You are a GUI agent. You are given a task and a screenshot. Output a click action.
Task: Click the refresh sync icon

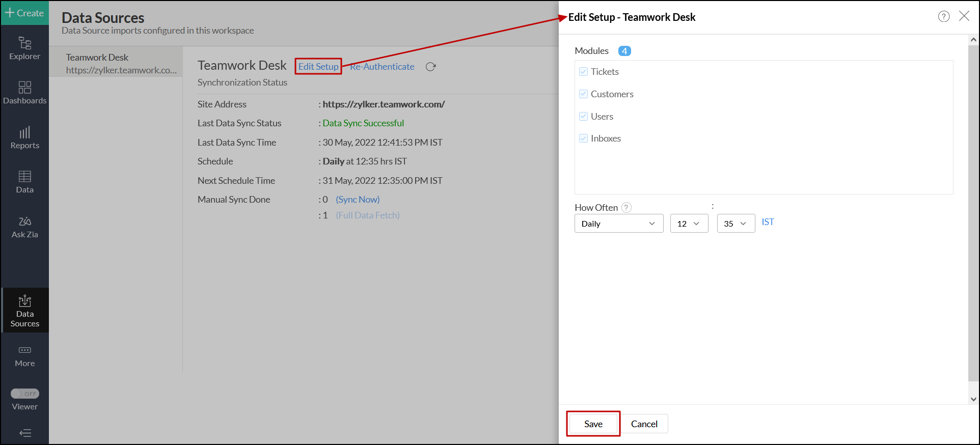(x=430, y=67)
